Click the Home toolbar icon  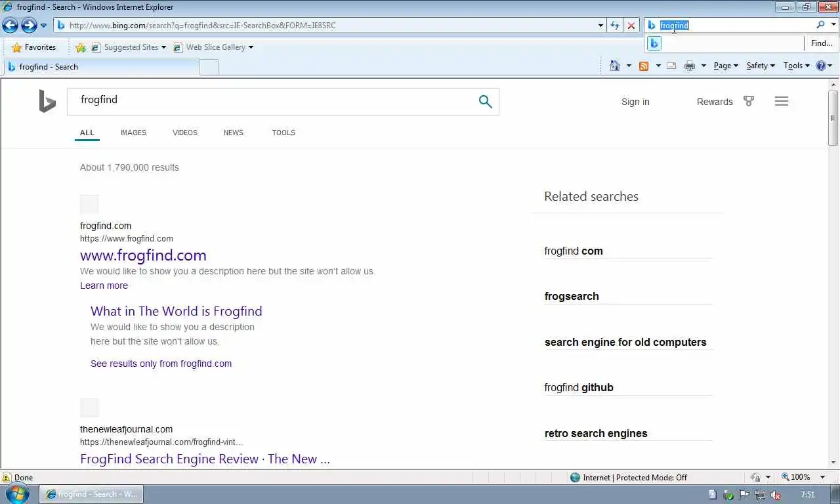point(615,66)
